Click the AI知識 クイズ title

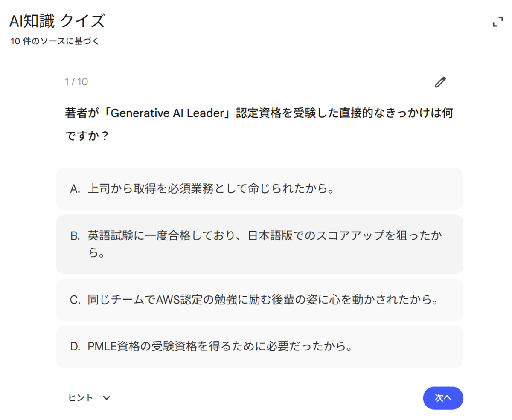[x=57, y=21]
